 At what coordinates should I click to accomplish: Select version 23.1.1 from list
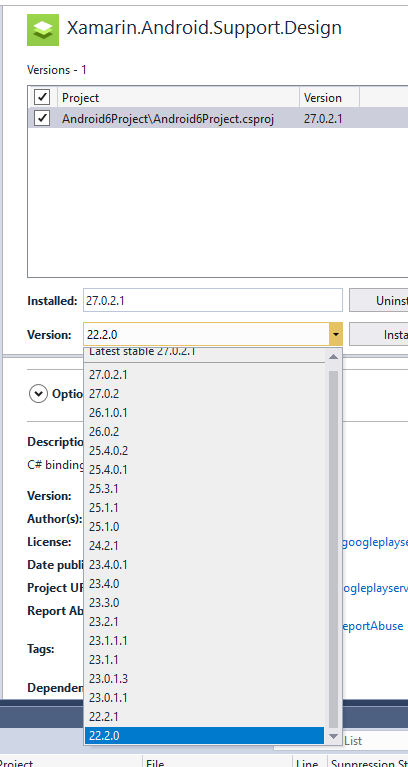204,659
